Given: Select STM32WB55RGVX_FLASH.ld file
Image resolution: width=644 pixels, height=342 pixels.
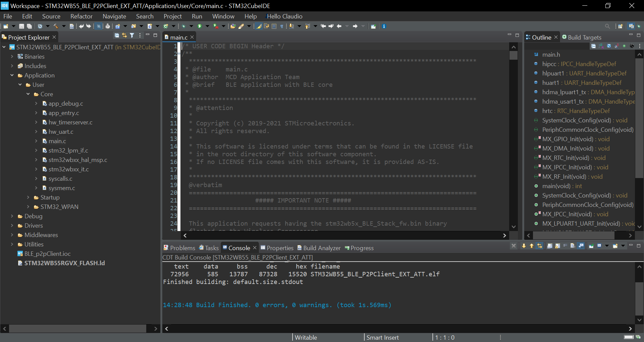Looking at the screenshot, I should pos(61,263).
